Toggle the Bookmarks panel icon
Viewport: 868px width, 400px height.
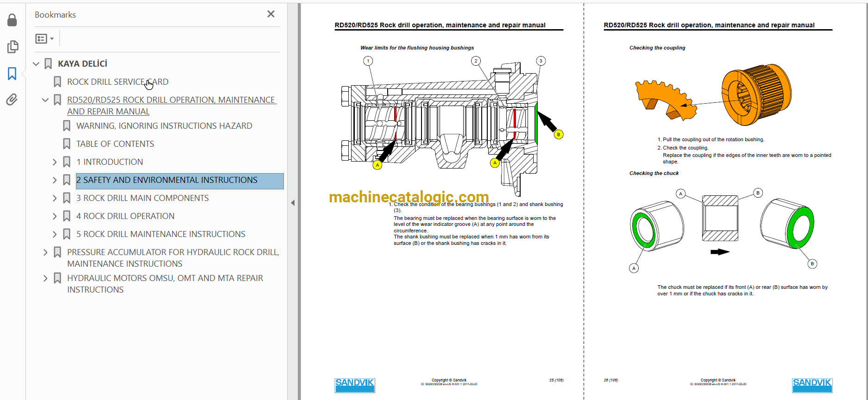tap(13, 73)
